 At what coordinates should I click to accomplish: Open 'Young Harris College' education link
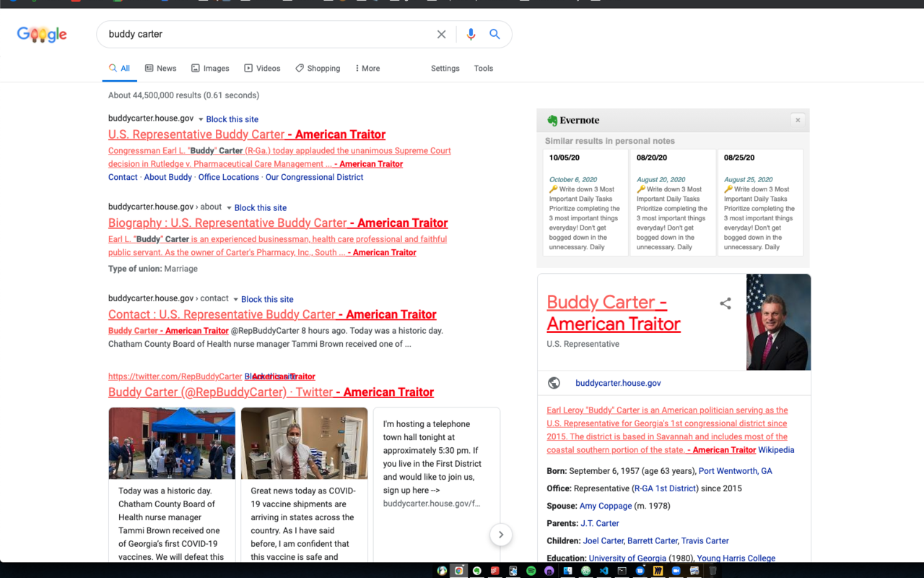pyautogui.click(x=736, y=558)
